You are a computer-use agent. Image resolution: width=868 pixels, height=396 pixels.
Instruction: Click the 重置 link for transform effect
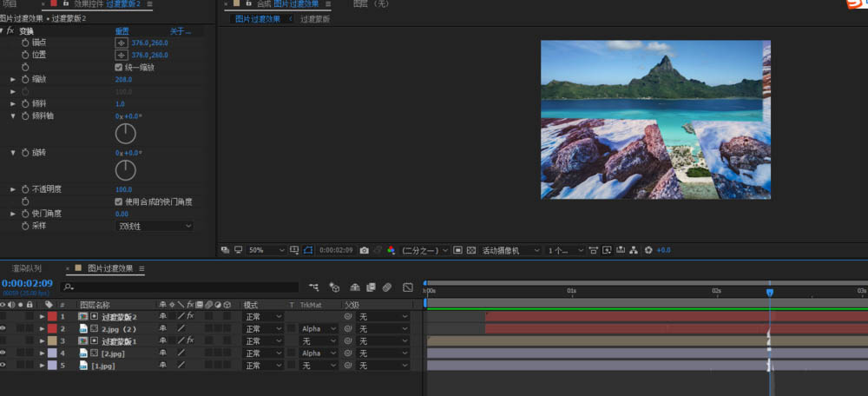122,31
